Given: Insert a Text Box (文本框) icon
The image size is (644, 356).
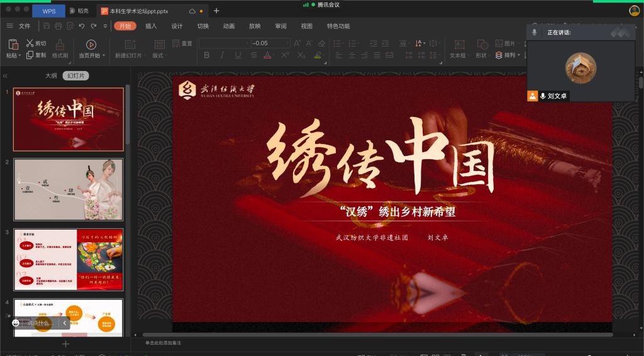Looking at the screenshot, I should 458,44.
